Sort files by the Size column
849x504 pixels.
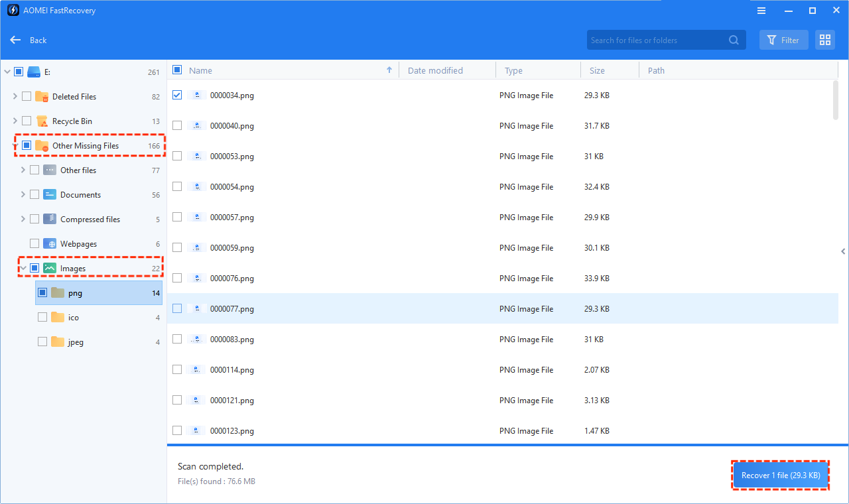[597, 70]
